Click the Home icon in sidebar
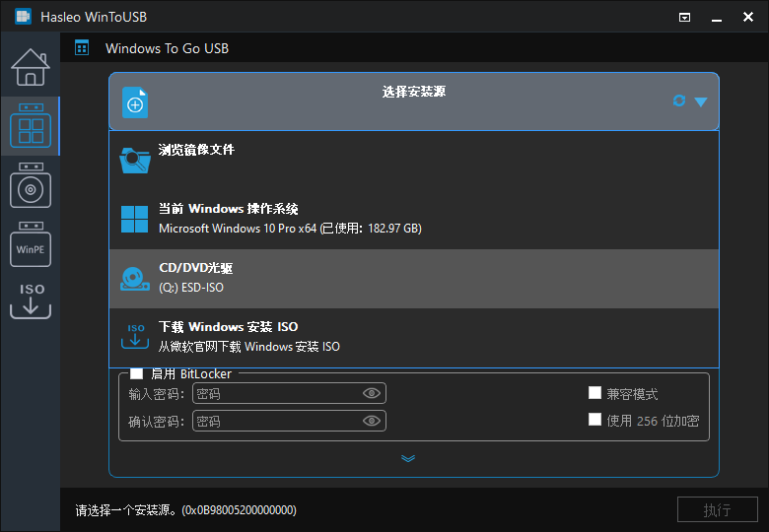The image size is (769, 532). pos(30,66)
